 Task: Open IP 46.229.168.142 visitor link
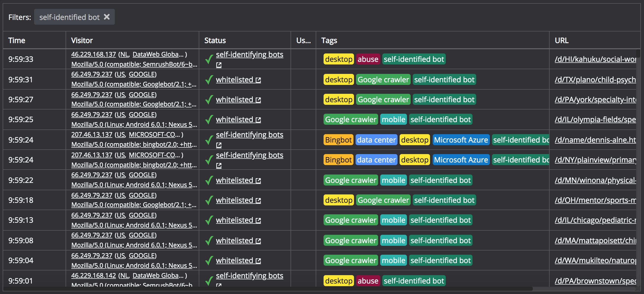point(94,275)
